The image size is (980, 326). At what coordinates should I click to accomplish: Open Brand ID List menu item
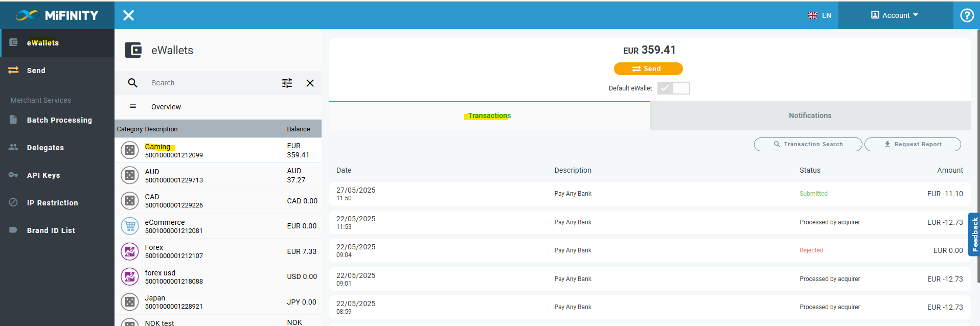(x=57, y=230)
